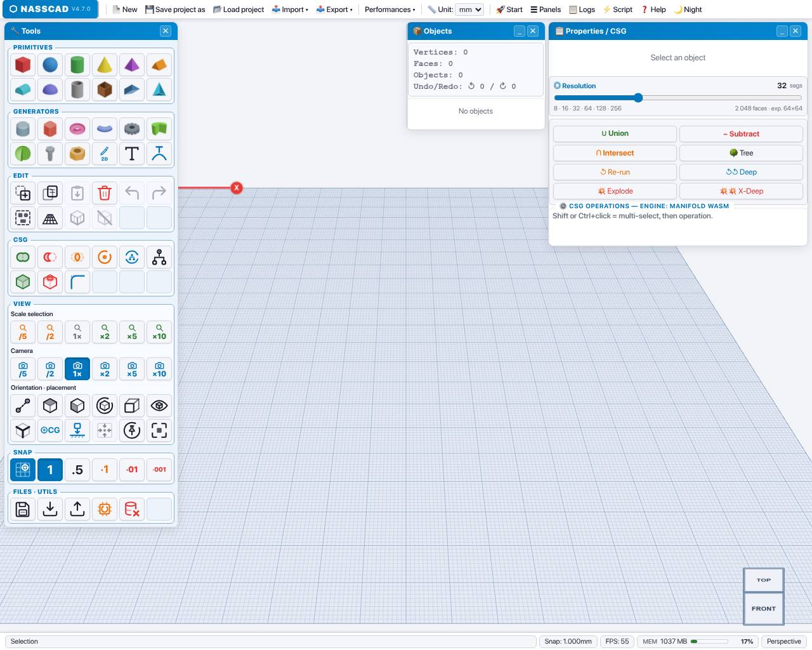Scale selection by /2
The height and width of the screenshot is (650, 812).
pyautogui.click(x=50, y=331)
